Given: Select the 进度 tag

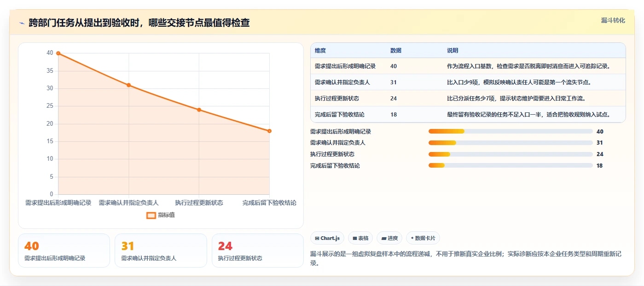Looking at the screenshot, I should tap(389, 238).
